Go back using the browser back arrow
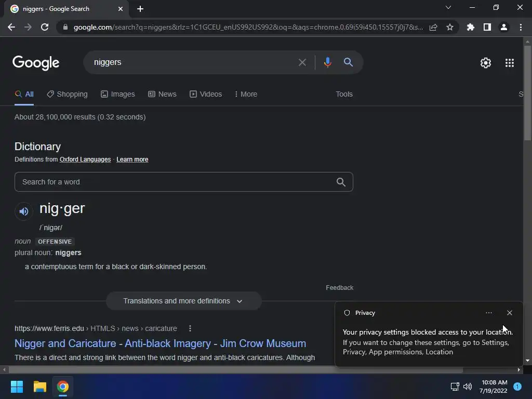Image resolution: width=532 pixels, height=399 pixels. [x=11, y=27]
